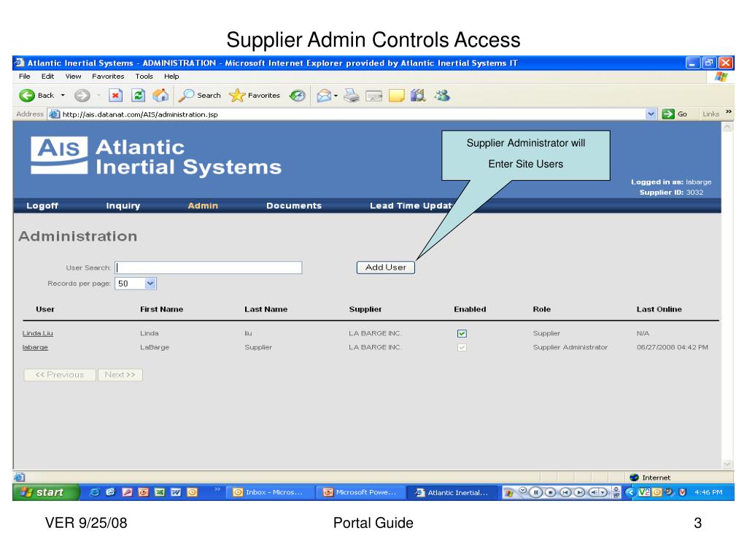The height and width of the screenshot is (560, 747).
Task: Click the pause button in taskbar media player
Action: click(x=536, y=492)
